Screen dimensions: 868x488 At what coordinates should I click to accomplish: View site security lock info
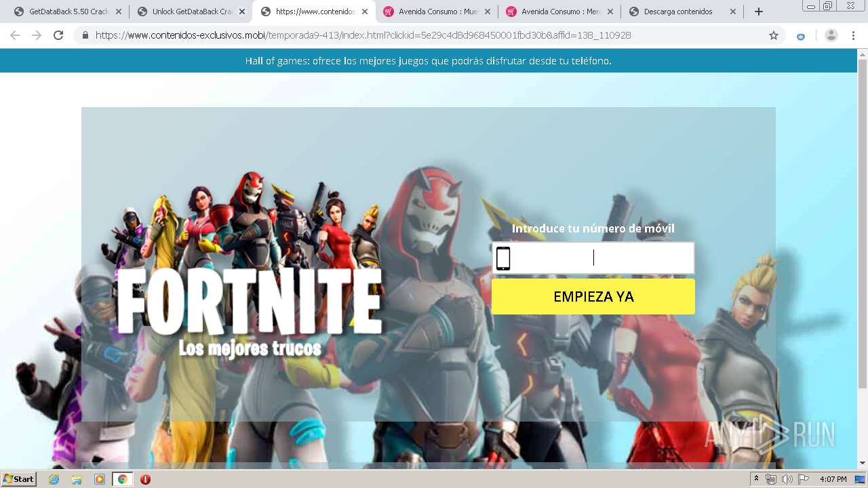click(x=85, y=35)
